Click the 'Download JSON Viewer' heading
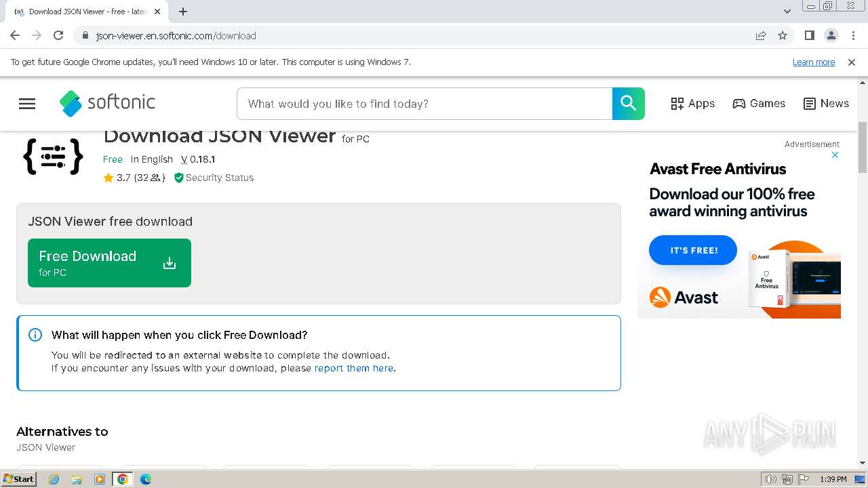The height and width of the screenshot is (488, 868). pyautogui.click(x=220, y=136)
